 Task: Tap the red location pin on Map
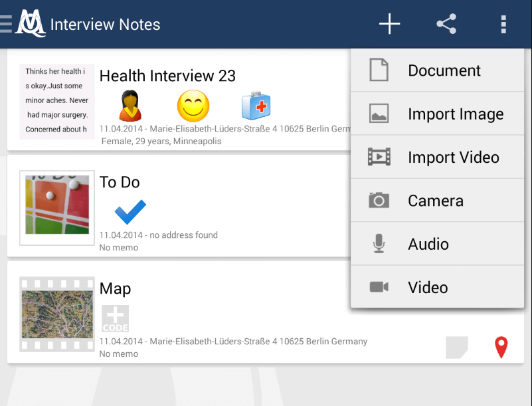tap(501, 348)
